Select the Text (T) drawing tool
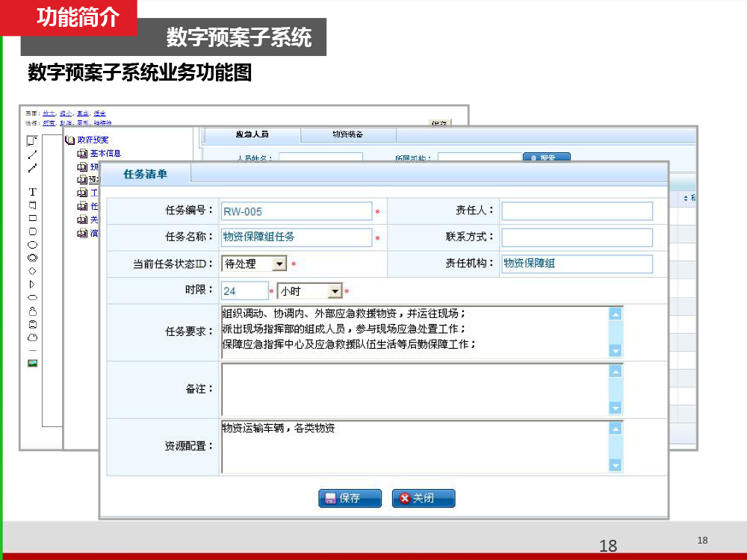This screenshot has width=747, height=560. click(32, 192)
